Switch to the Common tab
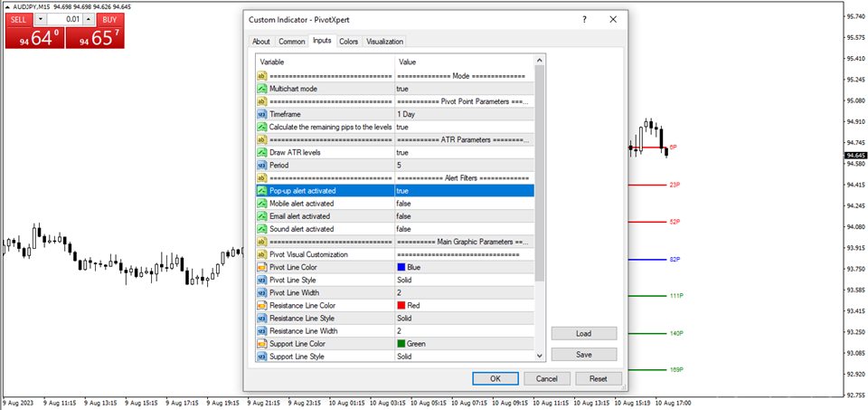The height and width of the screenshot is (410, 868). [292, 42]
